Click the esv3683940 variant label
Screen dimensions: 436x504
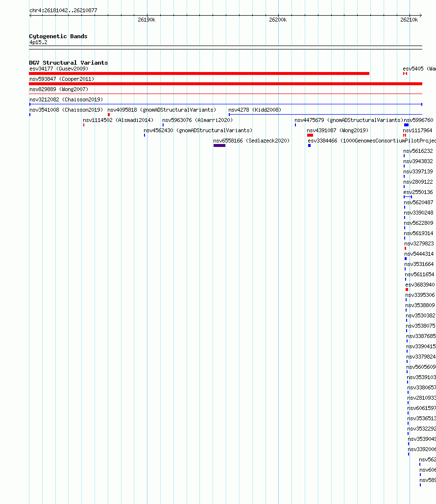[x=420, y=285]
